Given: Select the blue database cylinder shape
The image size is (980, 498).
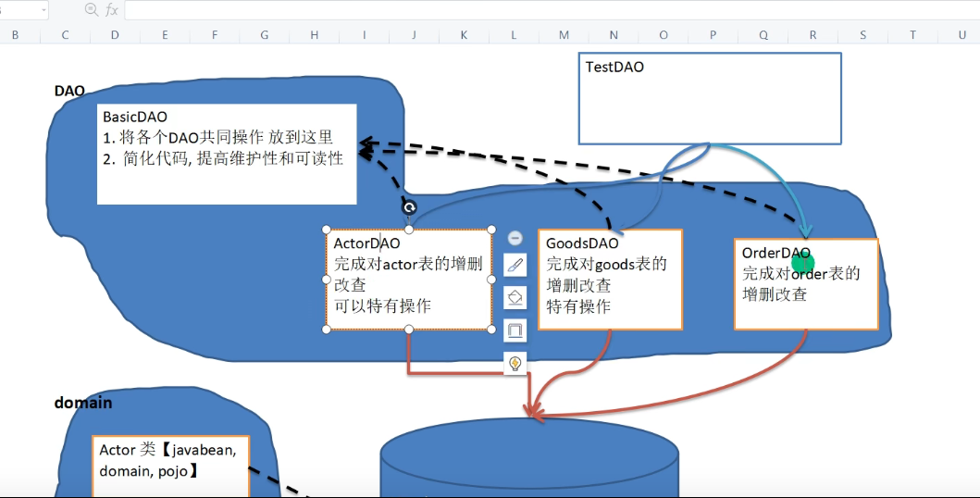Looking at the screenshot, I should tap(529, 459).
